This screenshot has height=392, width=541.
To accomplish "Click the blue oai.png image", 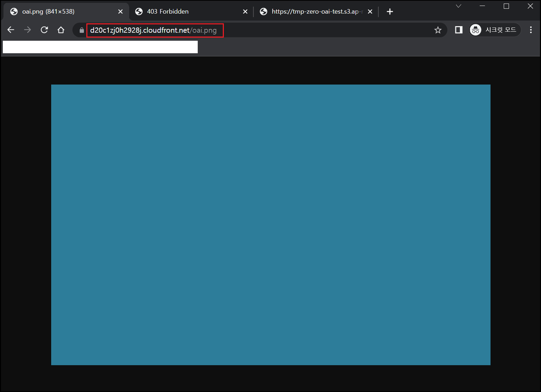I will 270,225.
